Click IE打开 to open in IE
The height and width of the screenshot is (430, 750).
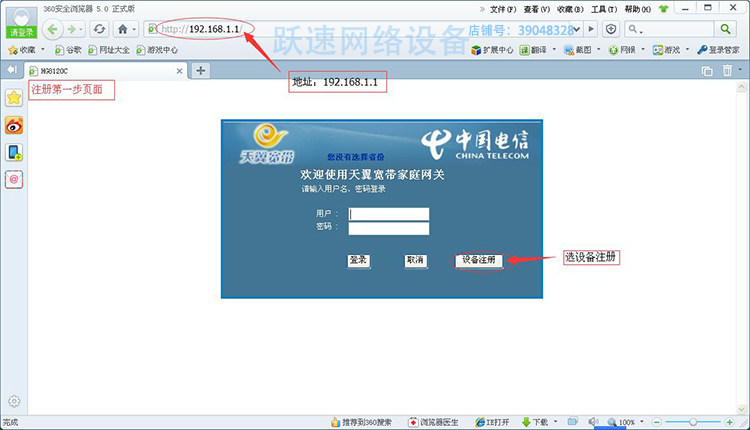493,422
